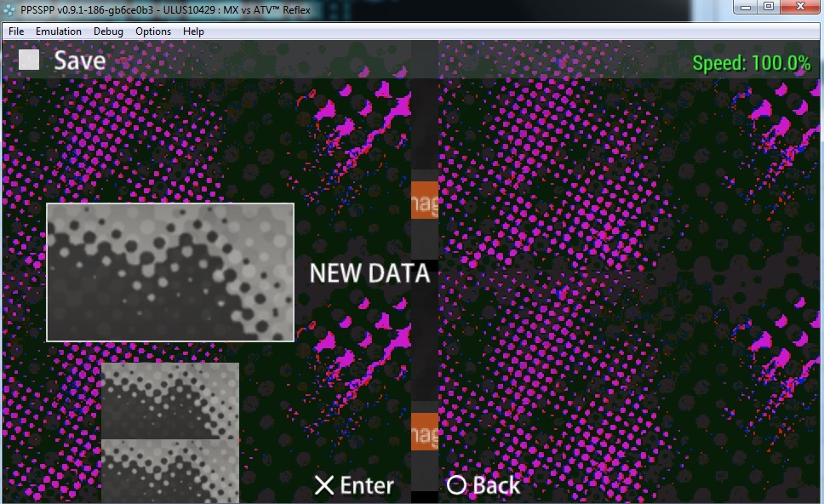Select the large highlighted save slot thumbnail

(x=170, y=272)
